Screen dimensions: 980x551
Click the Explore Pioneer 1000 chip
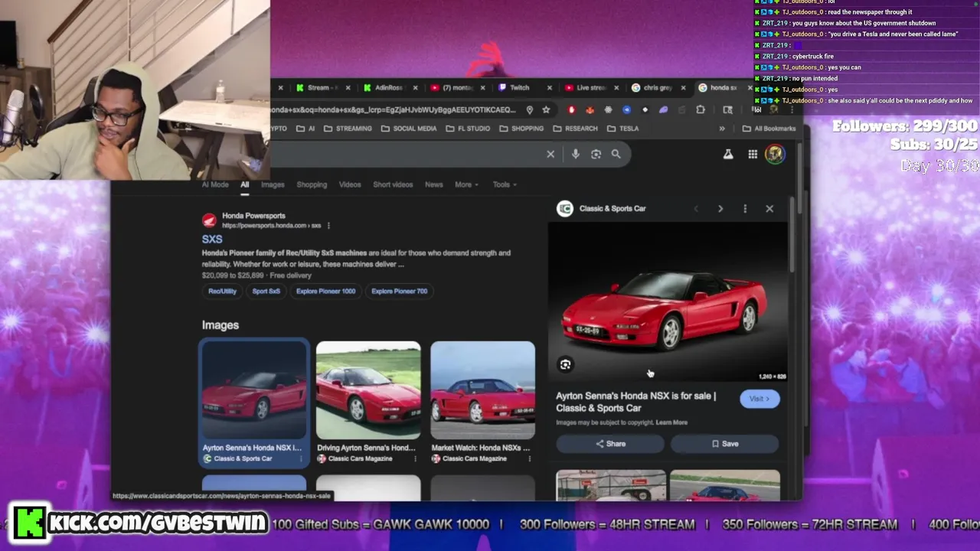pyautogui.click(x=325, y=291)
